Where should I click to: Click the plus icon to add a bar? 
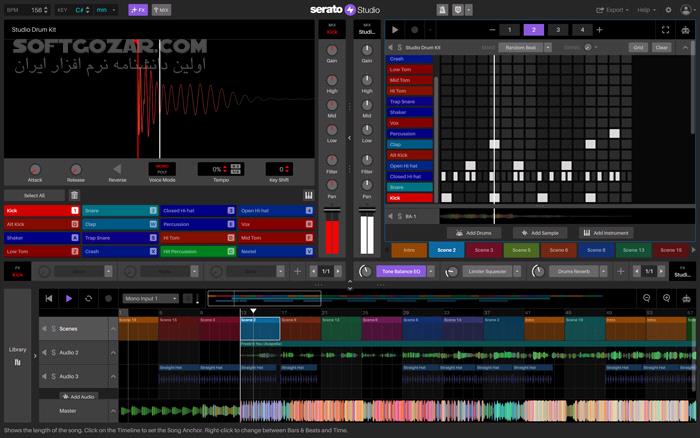point(600,30)
